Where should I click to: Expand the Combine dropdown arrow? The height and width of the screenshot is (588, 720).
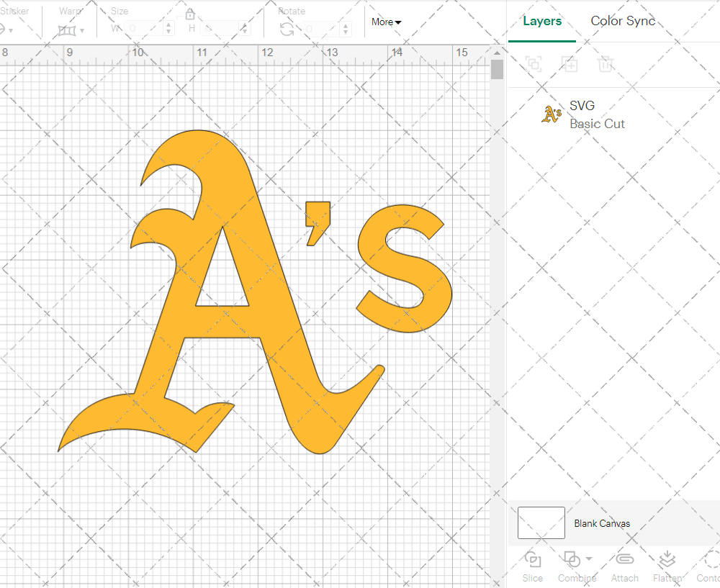tap(589, 558)
